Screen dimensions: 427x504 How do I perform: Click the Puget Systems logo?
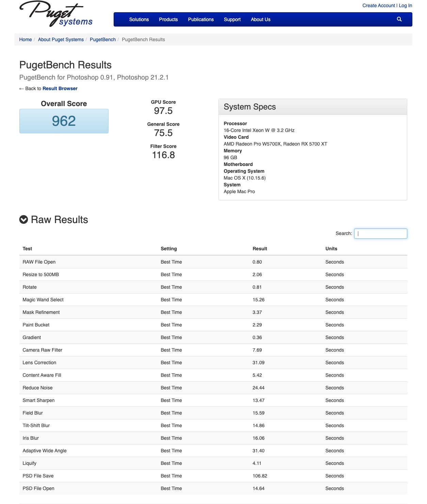(x=56, y=14)
